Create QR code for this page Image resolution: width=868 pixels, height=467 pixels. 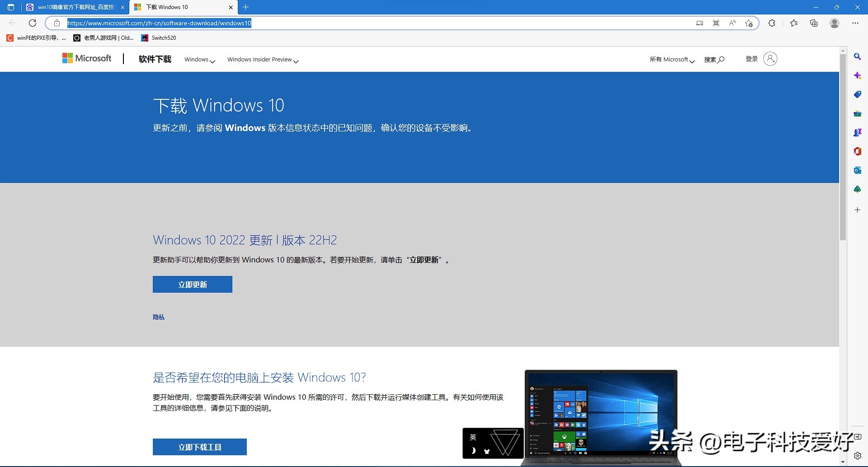point(716,23)
